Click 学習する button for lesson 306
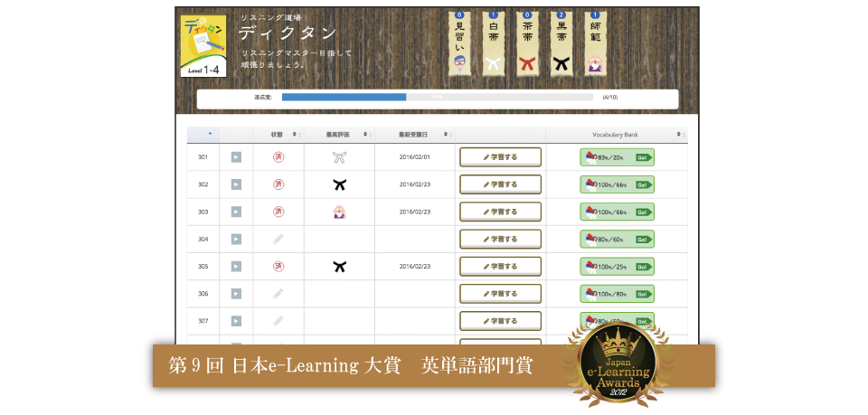868x415 pixels. tap(500, 293)
